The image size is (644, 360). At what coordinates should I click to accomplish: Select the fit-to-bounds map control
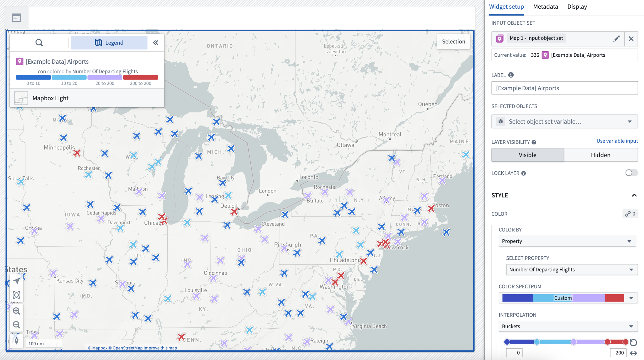[16, 295]
